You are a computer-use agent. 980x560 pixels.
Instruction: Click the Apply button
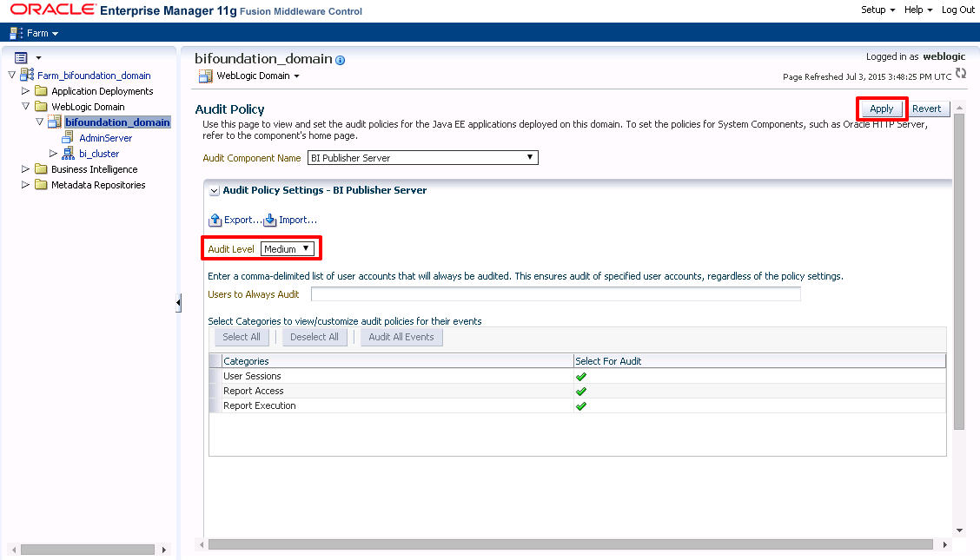(x=881, y=109)
